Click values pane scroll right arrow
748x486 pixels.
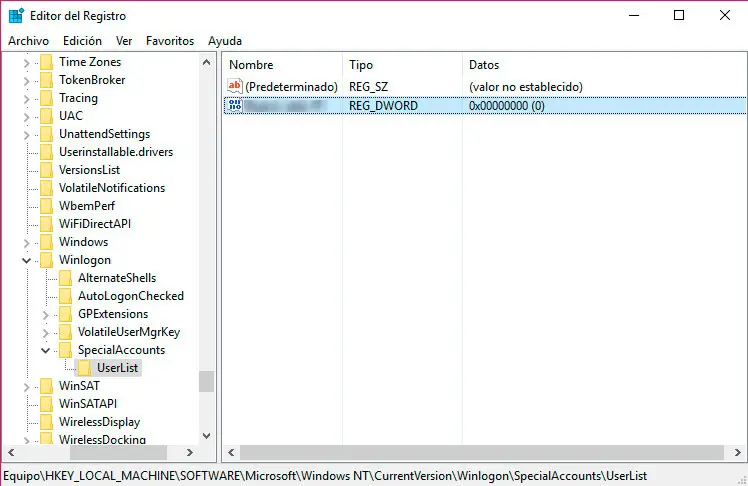coord(738,452)
